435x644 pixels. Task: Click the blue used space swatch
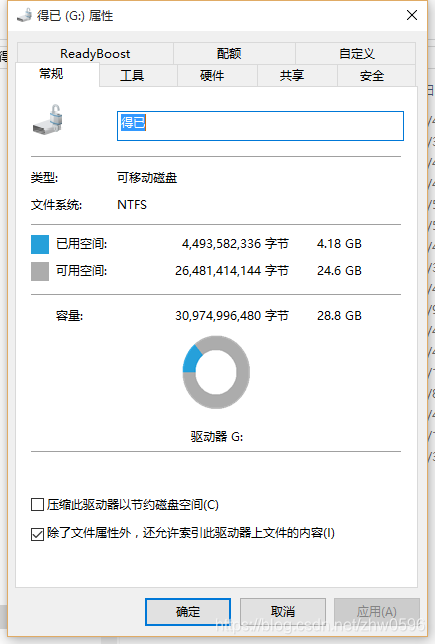pyautogui.click(x=40, y=244)
